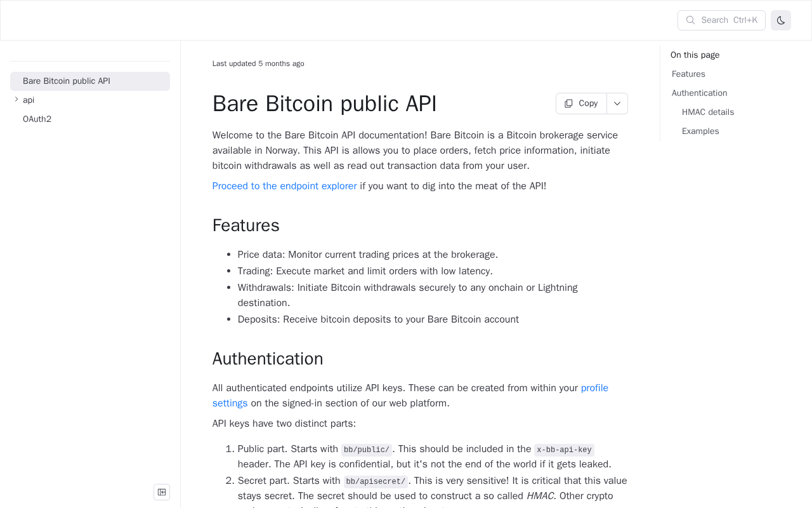Toggle dark mode with moon icon

pyautogui.click(x=781, y=20)
